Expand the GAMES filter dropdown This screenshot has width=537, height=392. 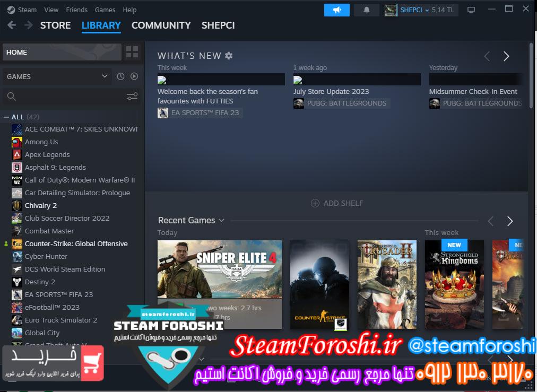(57, 76)
